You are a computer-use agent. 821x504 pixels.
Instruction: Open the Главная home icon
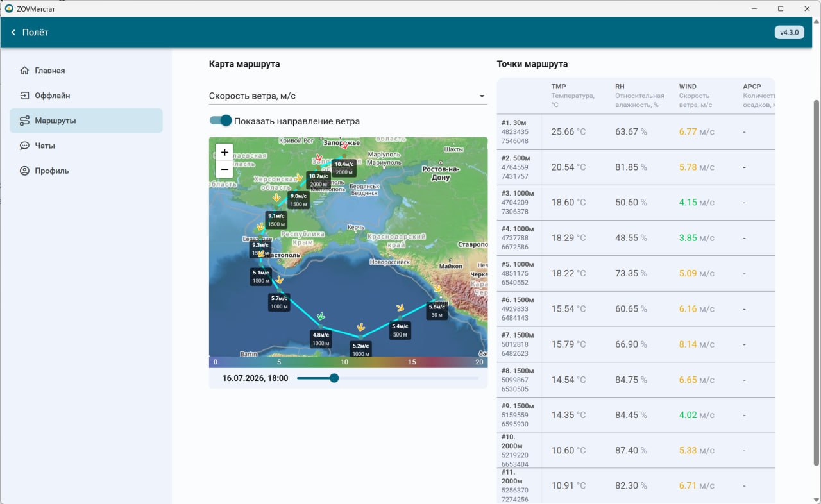(x=24, y=71)
